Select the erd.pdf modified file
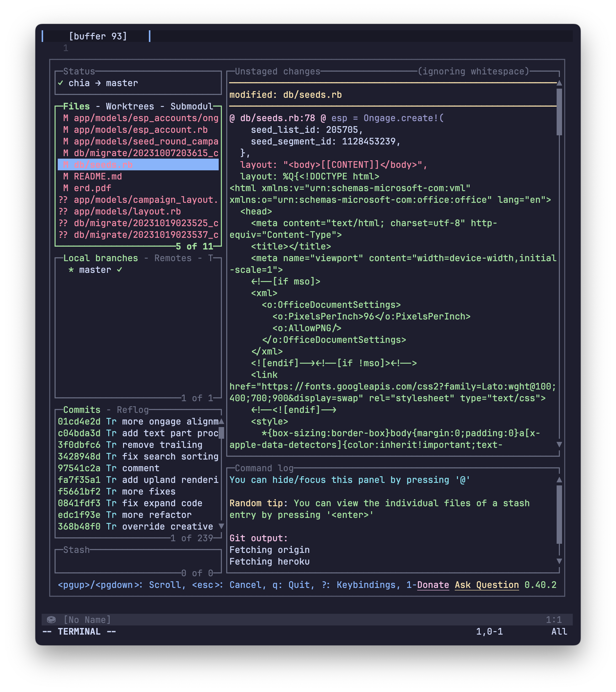Image resolution: width=616 pixels, height=692 pixels. point(92,188)
